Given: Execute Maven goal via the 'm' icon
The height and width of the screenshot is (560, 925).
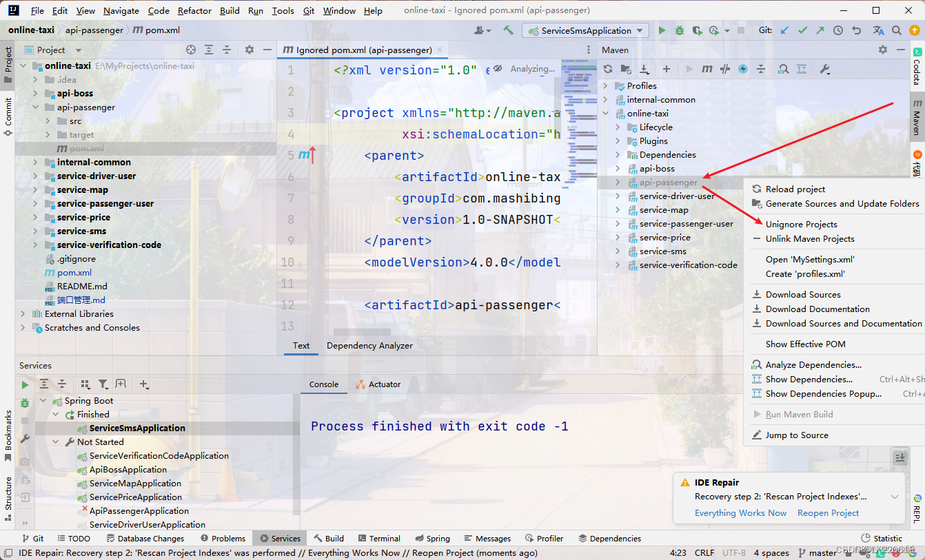Looking at the screenshot, I should pos(707,69).
